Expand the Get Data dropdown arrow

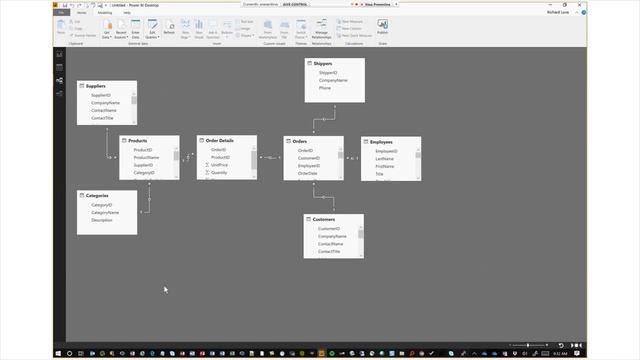point(111,37)
